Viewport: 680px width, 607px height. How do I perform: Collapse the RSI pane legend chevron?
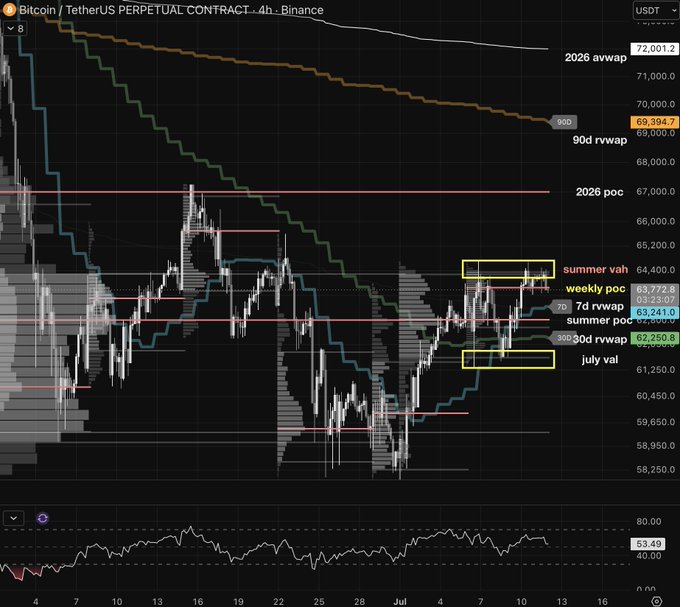pos(13,518)
